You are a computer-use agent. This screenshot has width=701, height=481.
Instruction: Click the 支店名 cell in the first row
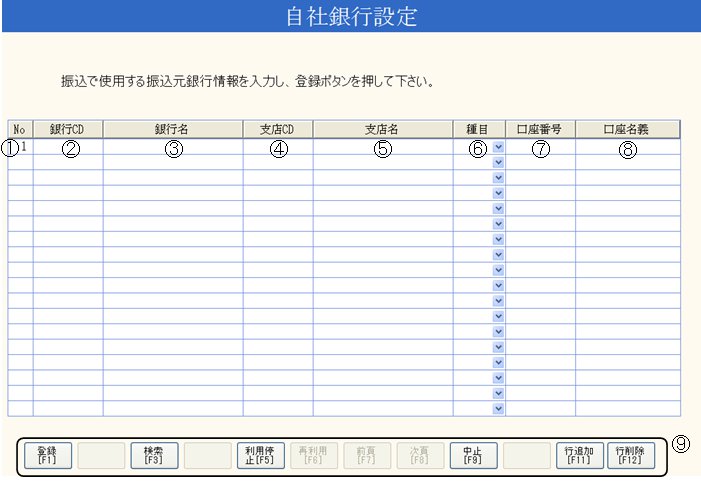pos(382,147)
